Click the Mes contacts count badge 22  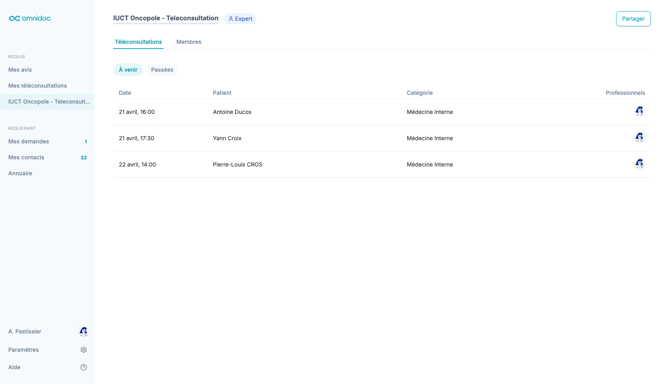[84, 158]
